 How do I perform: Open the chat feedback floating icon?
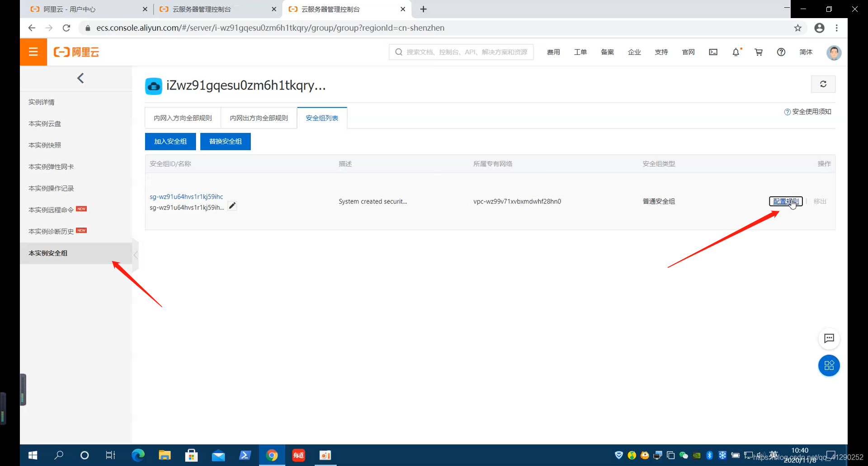(x=829, y=338)
